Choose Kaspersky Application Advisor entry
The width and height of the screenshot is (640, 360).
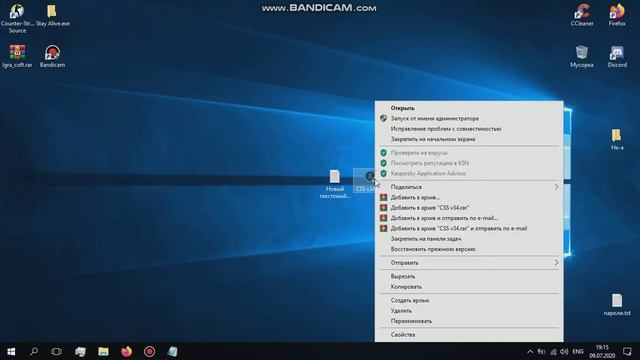(469, 173)
